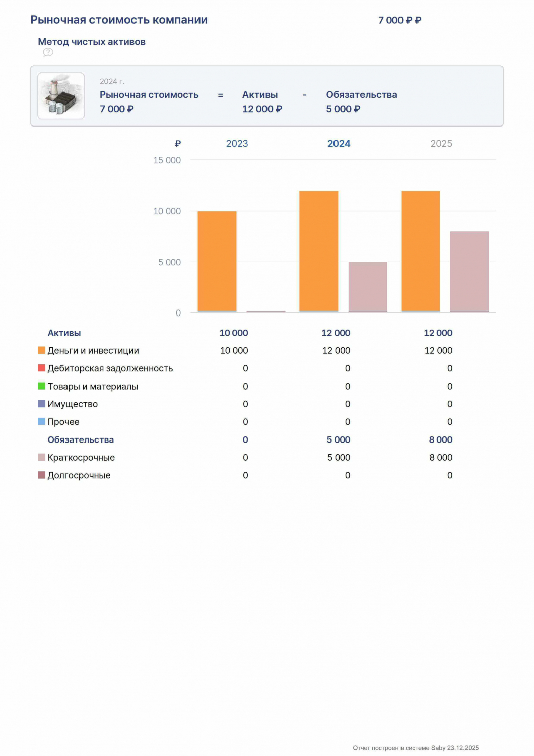
Task: Click the Товары и материалы row label
Action: tap(93, 386)
